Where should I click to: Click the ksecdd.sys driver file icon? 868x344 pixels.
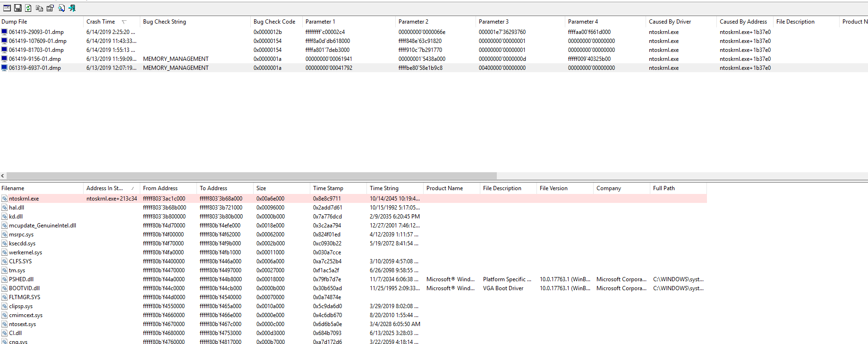(4, 243)
